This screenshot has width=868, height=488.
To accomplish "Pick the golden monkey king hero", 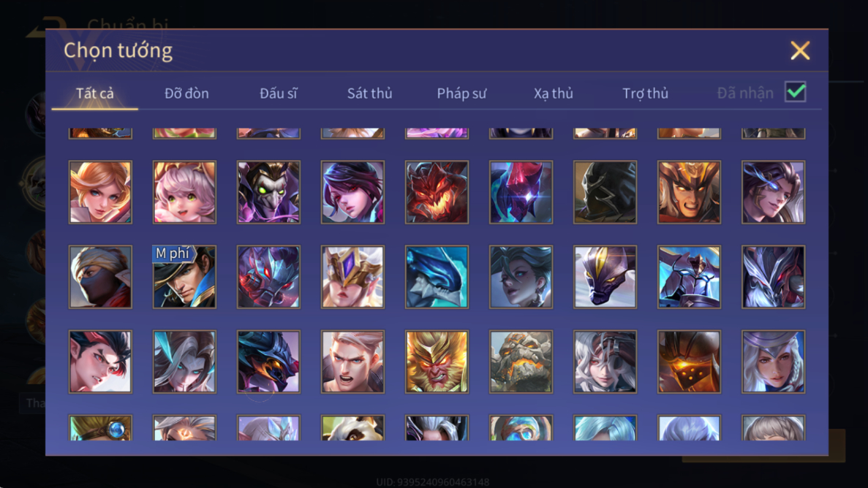I will pyautogui.click(x=437, y=362).
